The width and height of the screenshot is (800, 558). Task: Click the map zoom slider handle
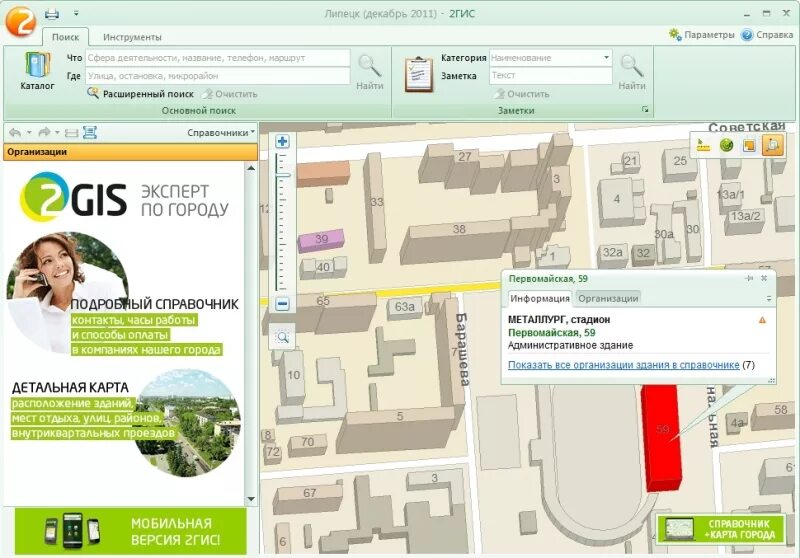[282, 175]
